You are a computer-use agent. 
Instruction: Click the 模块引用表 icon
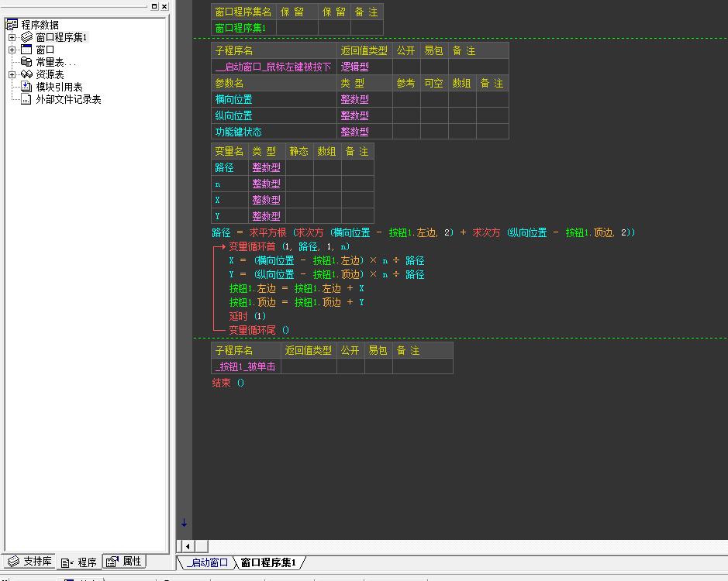pos(27,87)
